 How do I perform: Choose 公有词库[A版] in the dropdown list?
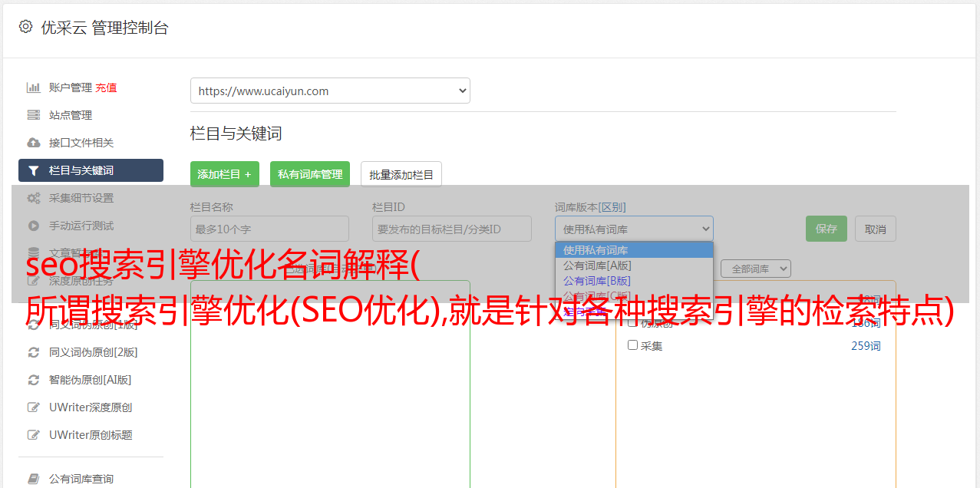click(x=634, y=265)
